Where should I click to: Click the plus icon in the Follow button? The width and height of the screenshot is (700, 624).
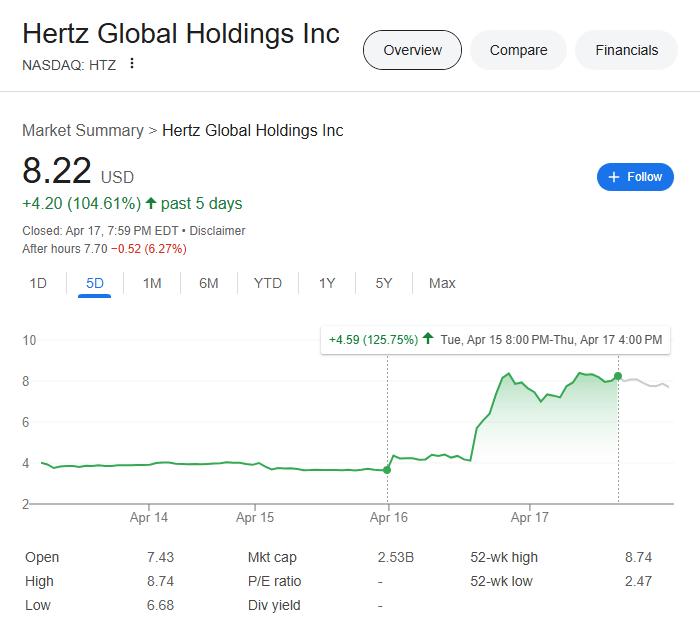pos(614,177)
